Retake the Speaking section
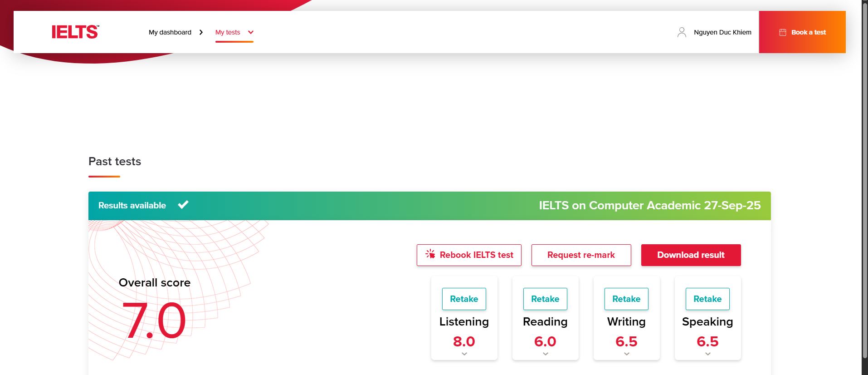Viewport: 868px width, 375px height. tap(707, 299)
